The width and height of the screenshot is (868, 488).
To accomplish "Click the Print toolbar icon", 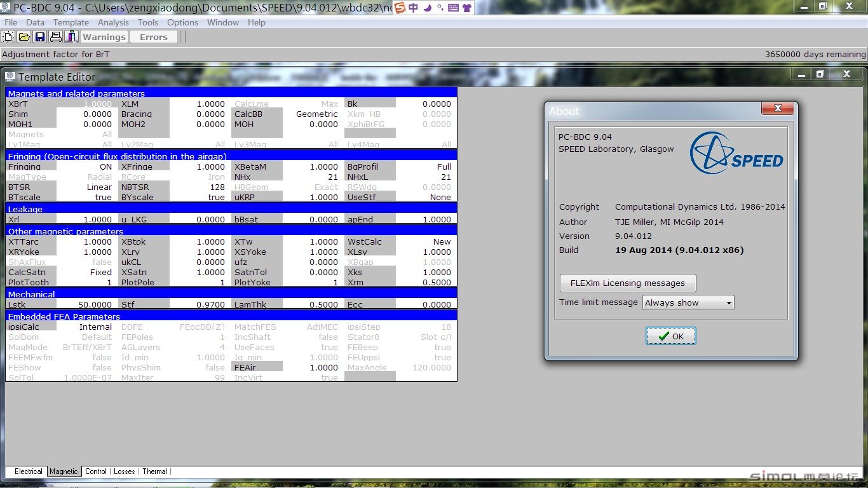I will click(x=56, y=37).
